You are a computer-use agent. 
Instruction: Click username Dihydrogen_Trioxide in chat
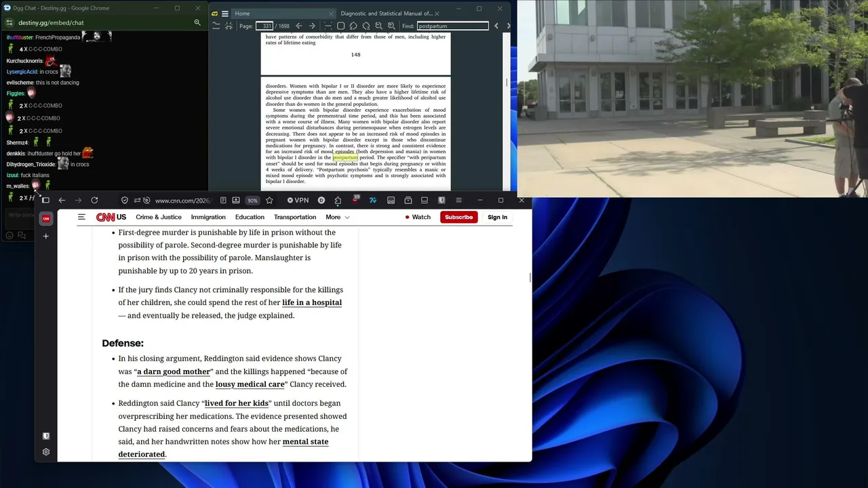click(31, 164)
